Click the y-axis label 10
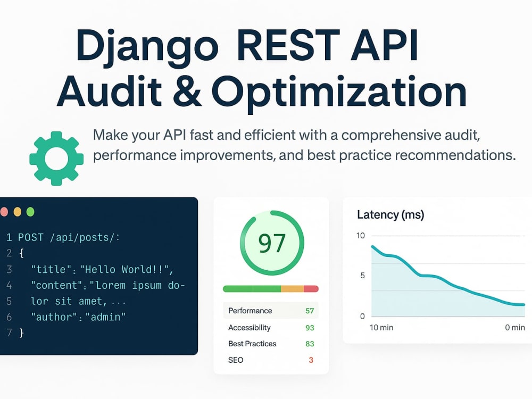532x399 pixels. tap(361, 236)
